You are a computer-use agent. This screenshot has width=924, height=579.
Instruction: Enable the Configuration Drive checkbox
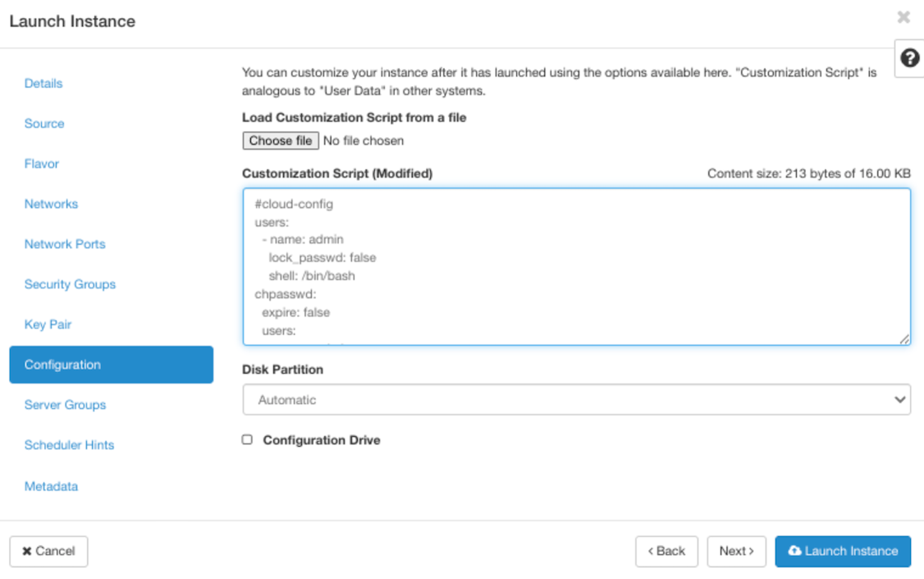tap(247, 439)
